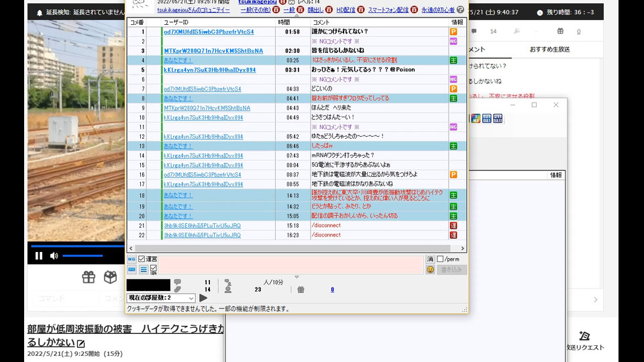
Task: Click the 情報 column header in the background window
Action: (555, 175)
